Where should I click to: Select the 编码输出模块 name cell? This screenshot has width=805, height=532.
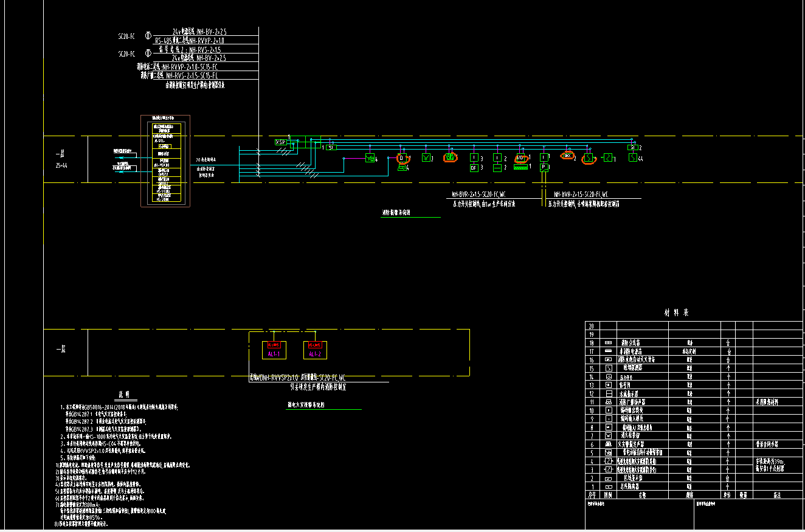643,410
